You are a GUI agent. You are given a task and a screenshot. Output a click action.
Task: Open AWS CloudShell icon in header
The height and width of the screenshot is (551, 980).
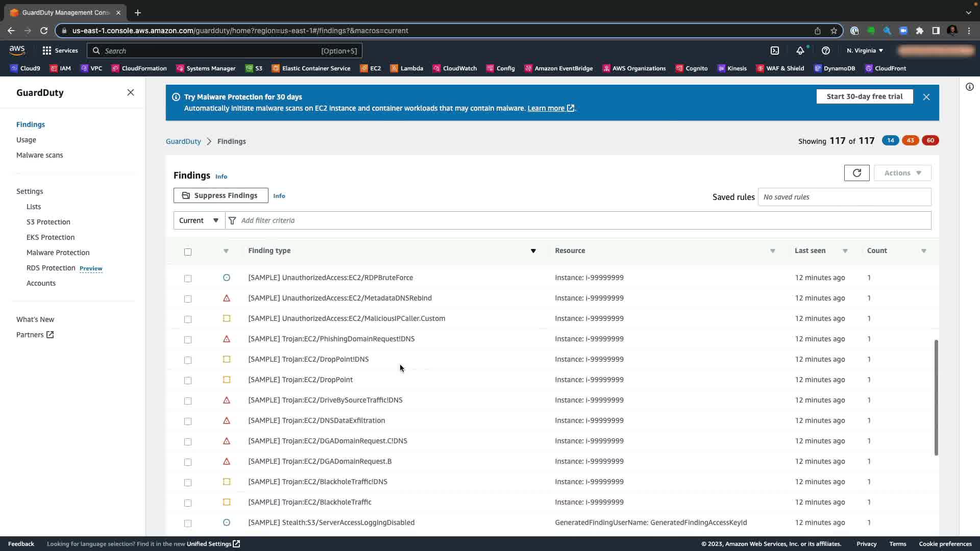[775, 51]
